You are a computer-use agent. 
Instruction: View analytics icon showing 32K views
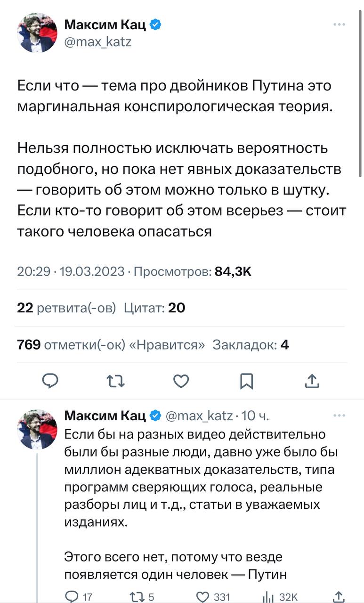(268, 597)
